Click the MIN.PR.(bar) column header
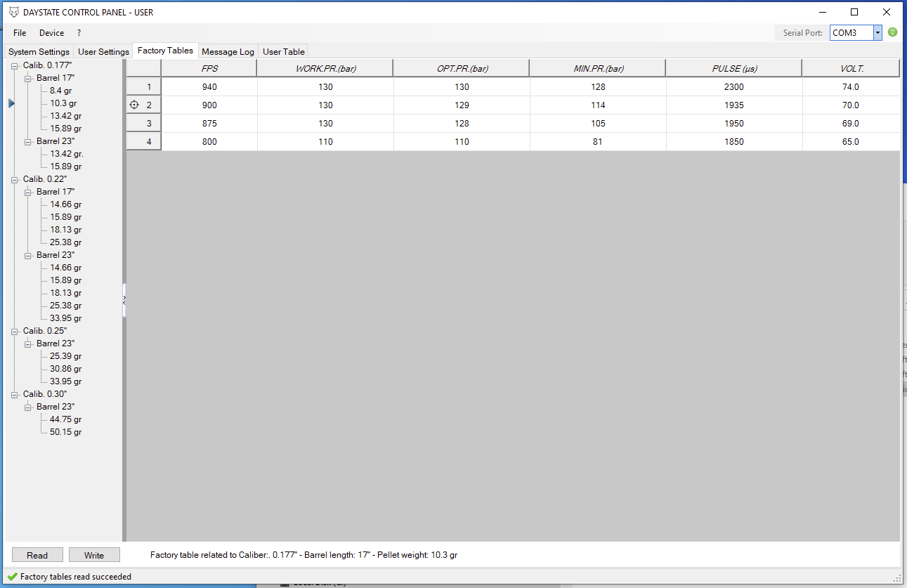 [x=598, y=68]
